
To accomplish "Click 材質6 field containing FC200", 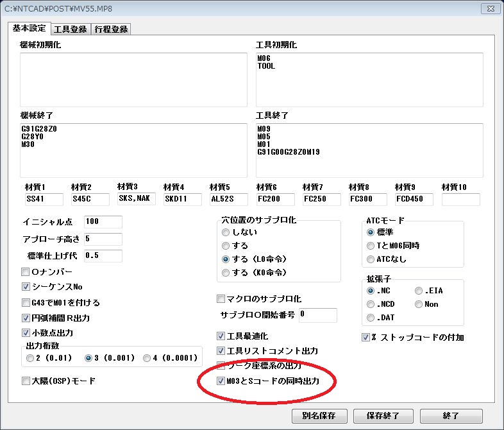I will pos(276,199).
